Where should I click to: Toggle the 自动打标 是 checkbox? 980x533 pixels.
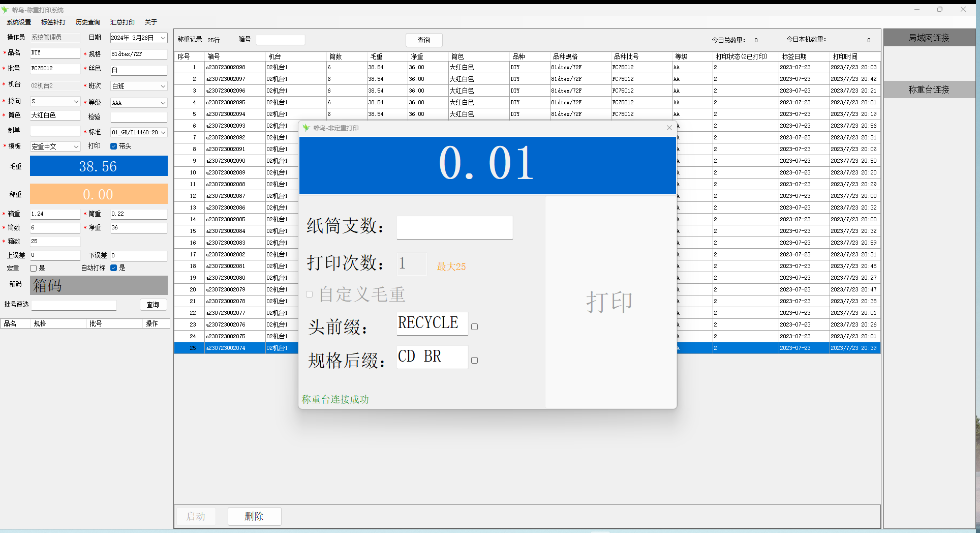click(x=114, y=268)
